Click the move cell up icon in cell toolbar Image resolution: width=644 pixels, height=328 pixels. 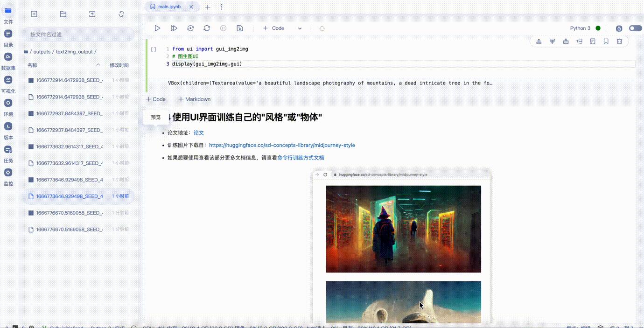point(539,41)
